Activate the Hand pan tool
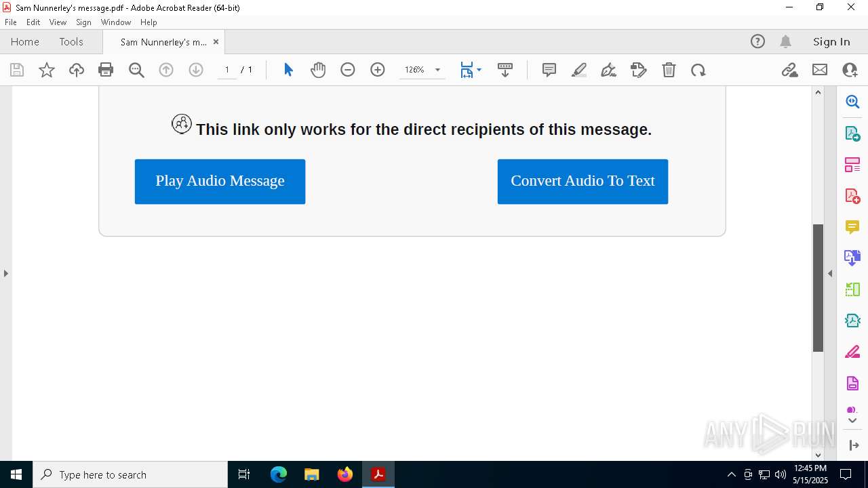Viewport: 868px width, 488px height. tap(318, 70)
